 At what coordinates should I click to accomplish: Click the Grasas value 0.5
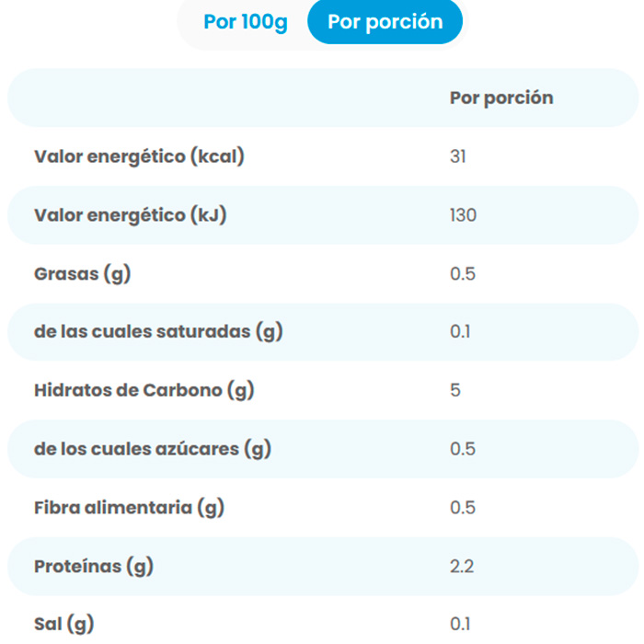click(463, 273)
